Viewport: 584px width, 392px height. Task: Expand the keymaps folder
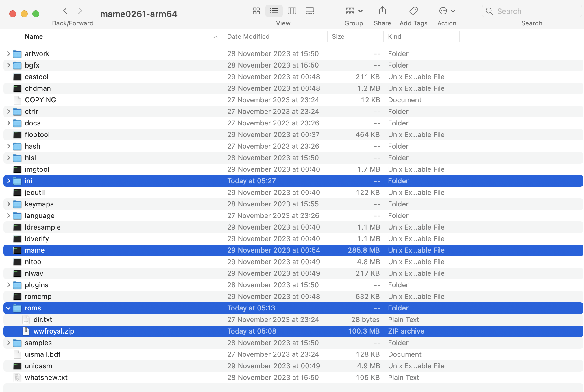click(8, 204)
